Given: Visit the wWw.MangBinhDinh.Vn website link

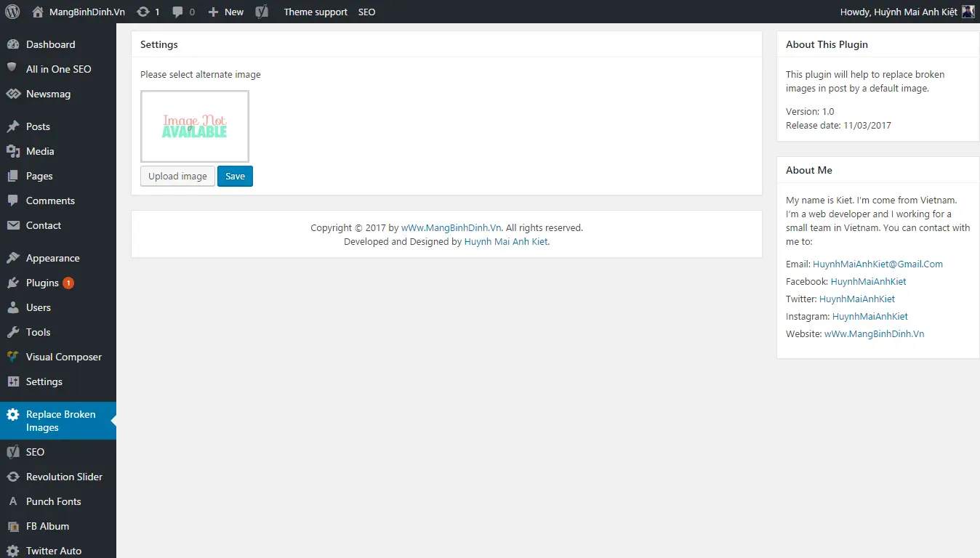Looking at the screenshot, I should pos(873,333).
